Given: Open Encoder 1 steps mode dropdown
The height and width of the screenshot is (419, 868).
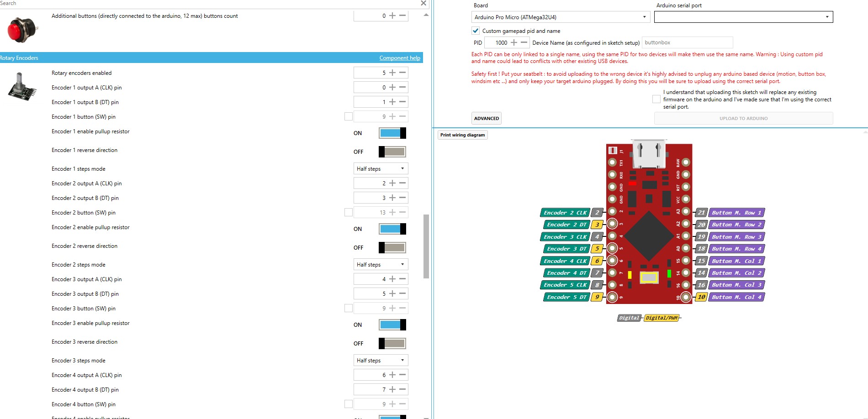Looking at the screenshot, I should pyautogui.click(x=381, y=168).
